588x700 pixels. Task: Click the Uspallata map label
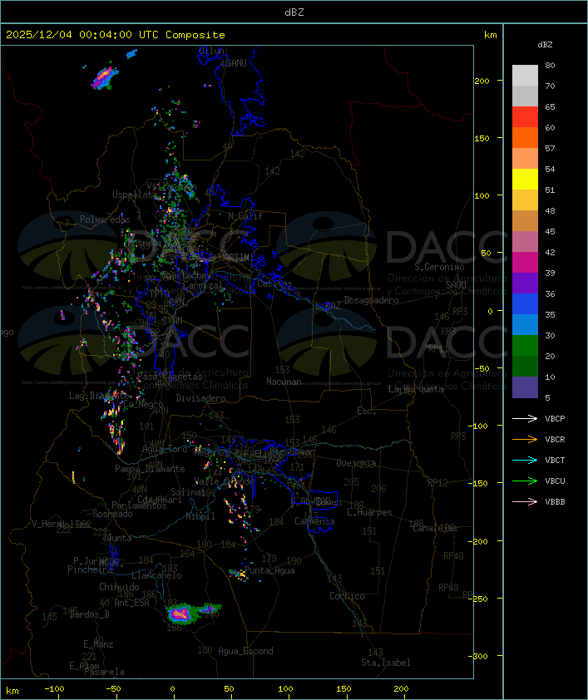135,195
